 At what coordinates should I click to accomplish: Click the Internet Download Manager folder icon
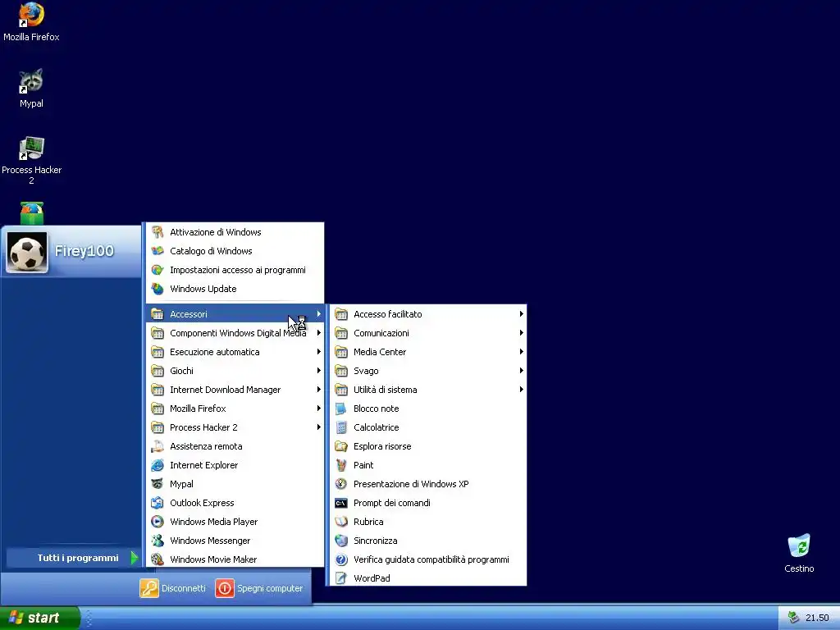[157, 390]
